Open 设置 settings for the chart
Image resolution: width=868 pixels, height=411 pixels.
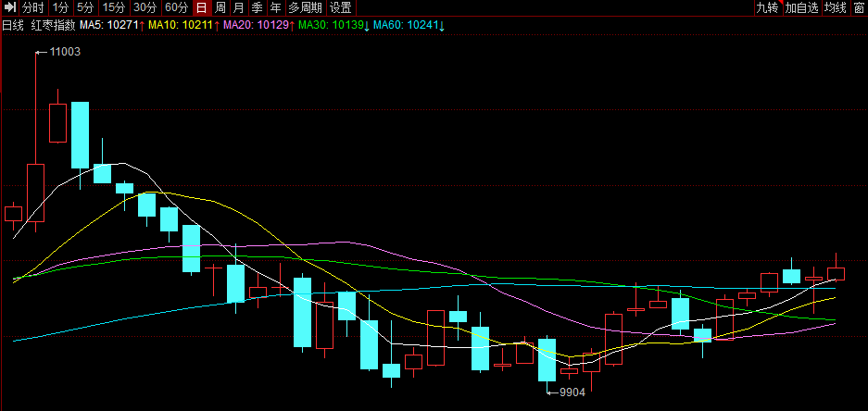pyautogui.click(x=341, y=7)
